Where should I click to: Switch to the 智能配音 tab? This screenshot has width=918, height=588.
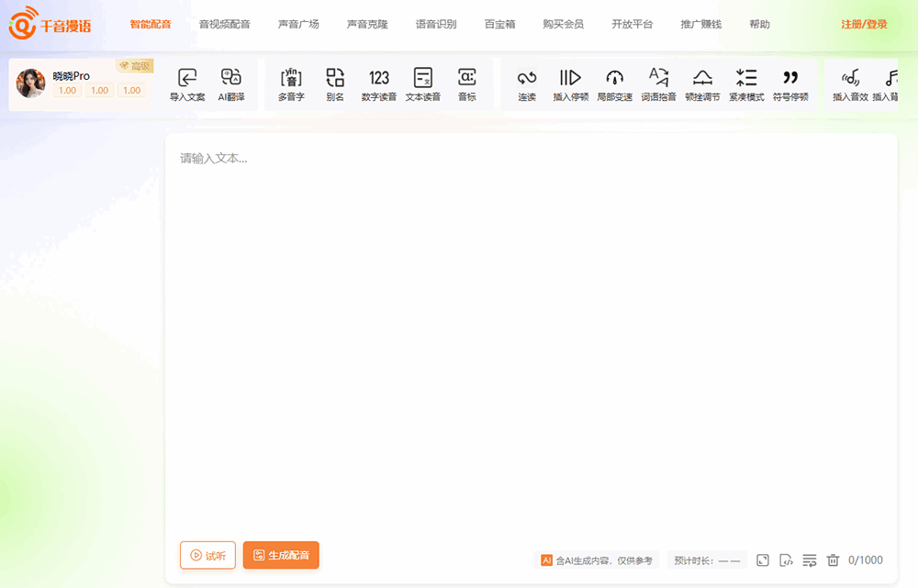click(x=151, y=24)
